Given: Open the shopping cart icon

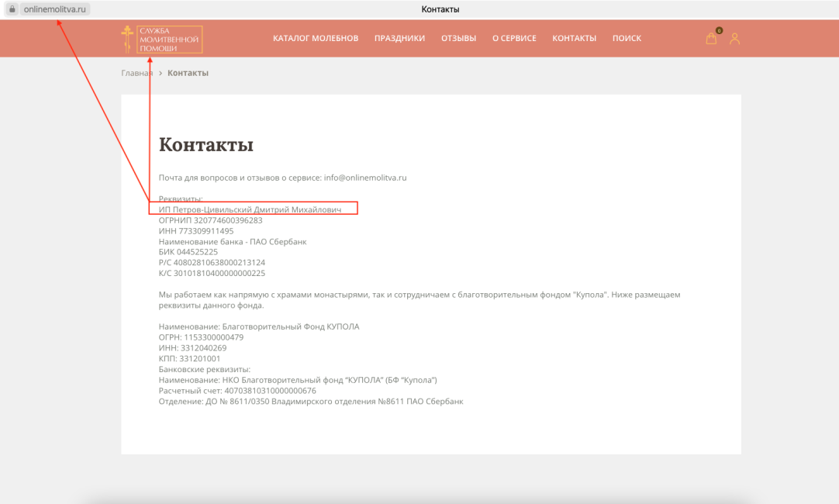Looking at the screenshot, I should tap(711, 38).
